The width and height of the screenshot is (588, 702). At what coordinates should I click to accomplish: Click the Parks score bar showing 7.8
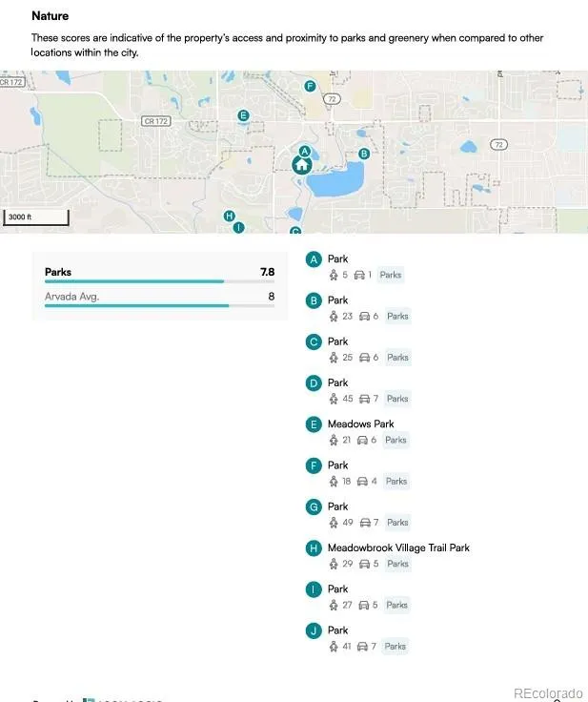(134, 281)
